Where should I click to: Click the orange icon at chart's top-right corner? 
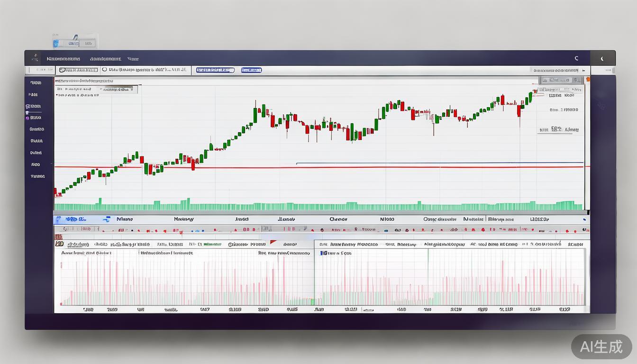click(588, 80)
